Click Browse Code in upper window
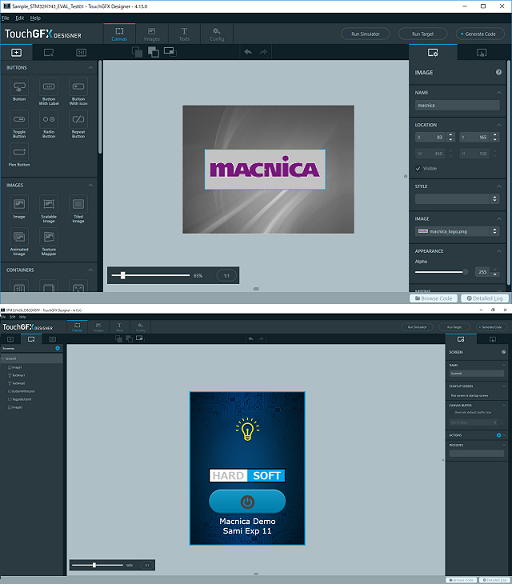Screen dimensions: 512x584 [x=433, y=298]
